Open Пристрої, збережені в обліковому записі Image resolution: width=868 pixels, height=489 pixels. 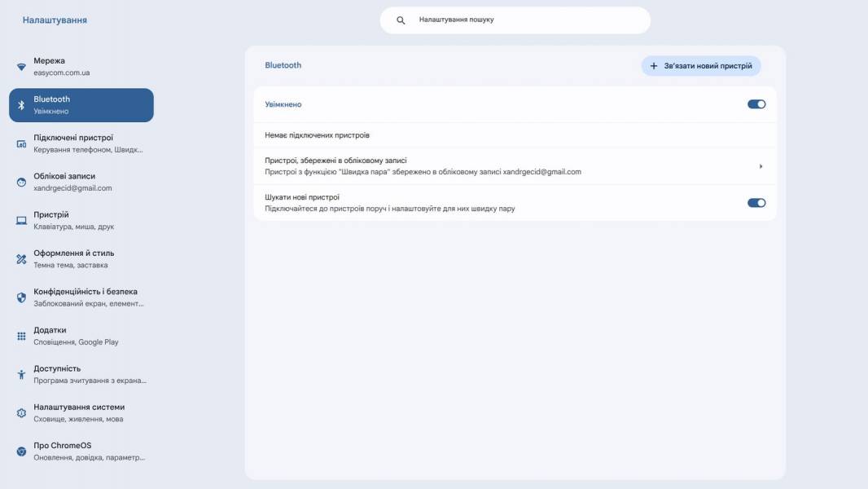515,166
